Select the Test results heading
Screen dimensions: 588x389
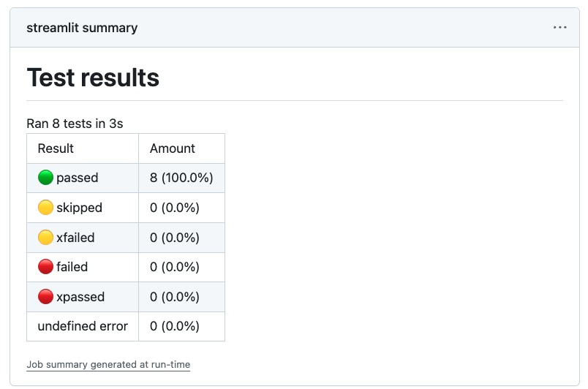point(93,78)
